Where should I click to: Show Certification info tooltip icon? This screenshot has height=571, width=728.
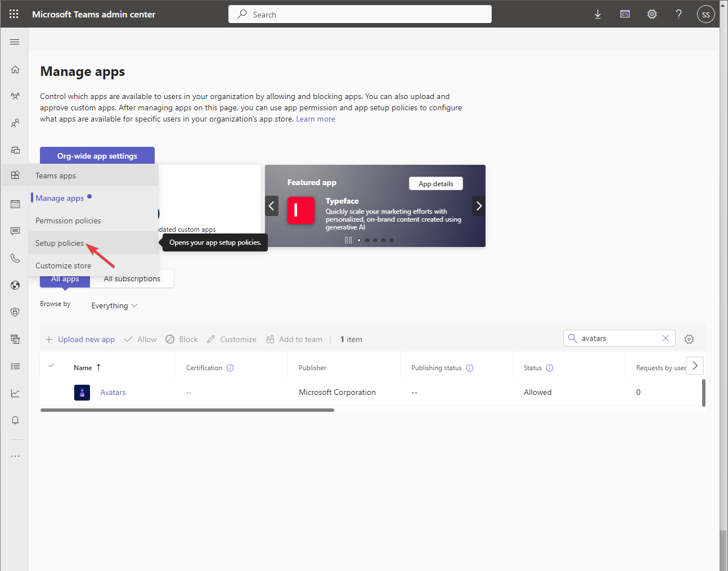point(230,368)
